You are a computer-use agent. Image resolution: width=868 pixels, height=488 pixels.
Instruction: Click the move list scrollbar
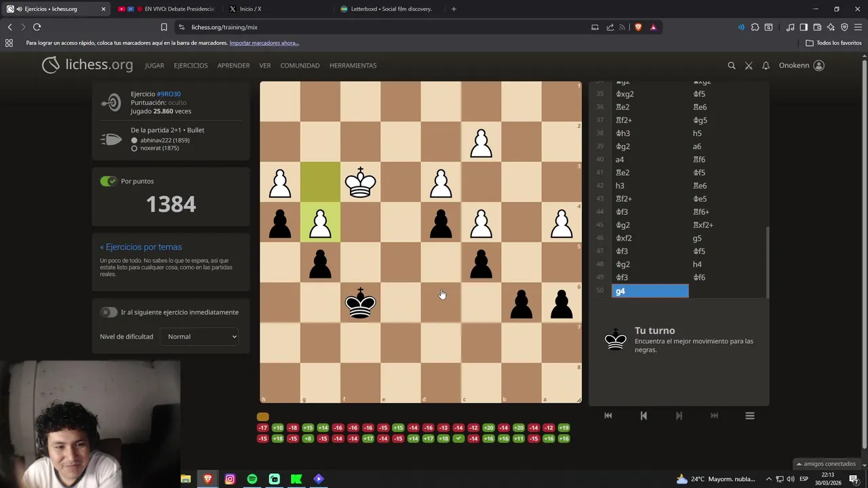pos(767,262)
